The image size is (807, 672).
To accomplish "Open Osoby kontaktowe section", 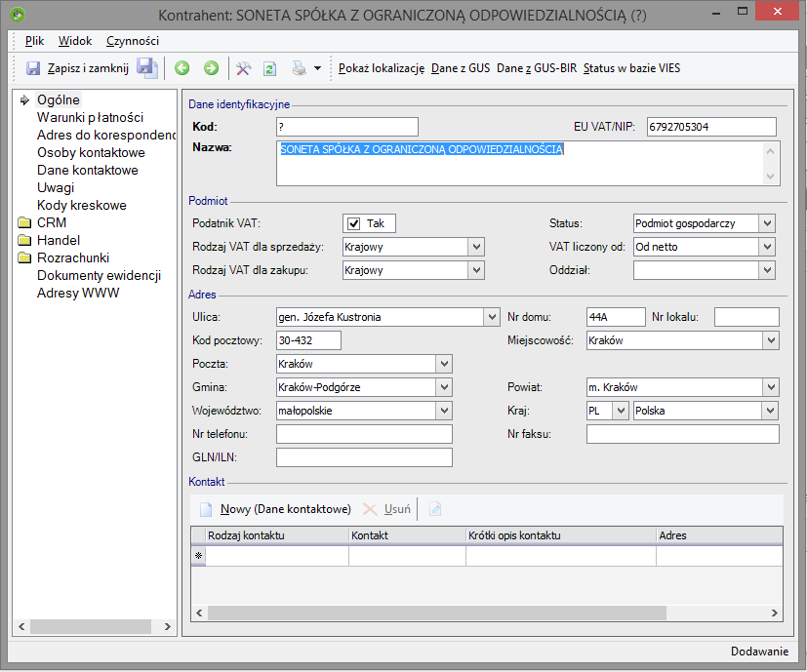I will point(91,152).
